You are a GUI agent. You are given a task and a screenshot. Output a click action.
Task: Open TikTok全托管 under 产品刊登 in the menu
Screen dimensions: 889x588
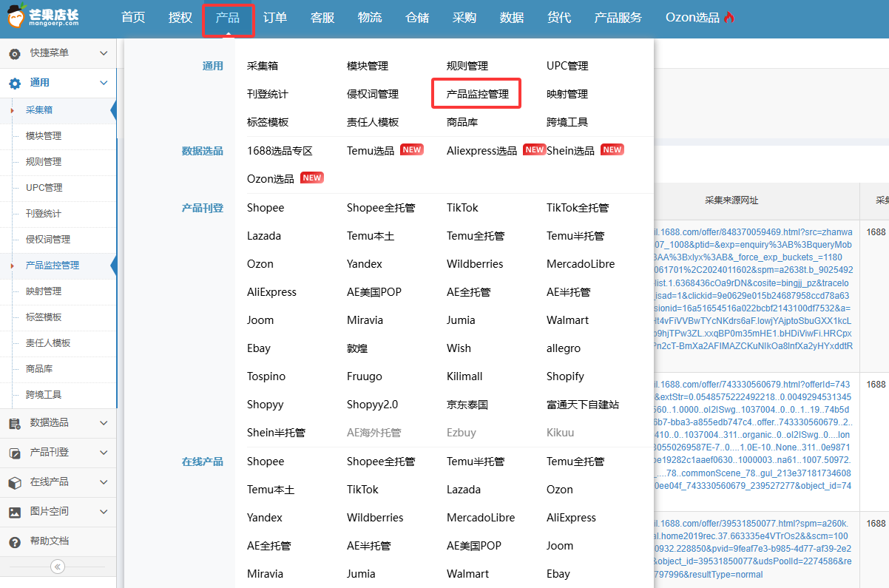point(578,208)
